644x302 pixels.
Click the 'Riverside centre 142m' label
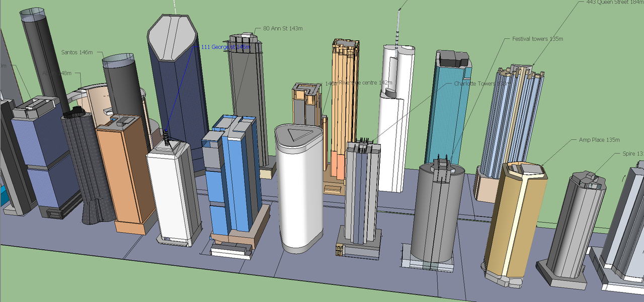point(365,82)
